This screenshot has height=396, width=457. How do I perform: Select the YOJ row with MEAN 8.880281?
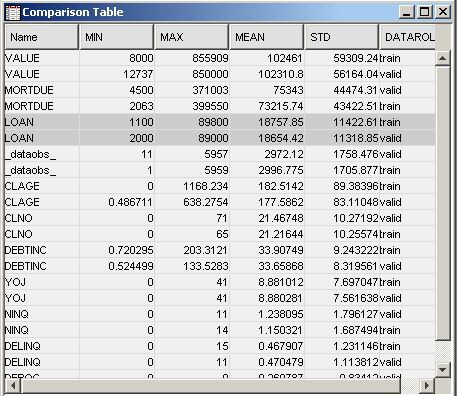(220, 298)
